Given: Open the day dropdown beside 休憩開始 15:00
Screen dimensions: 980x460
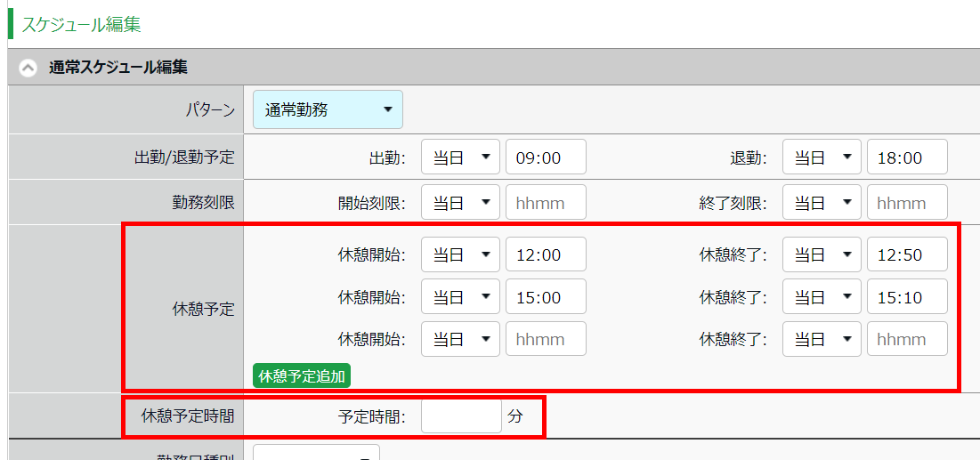Looking at the screenshot, I should point(460,297).
